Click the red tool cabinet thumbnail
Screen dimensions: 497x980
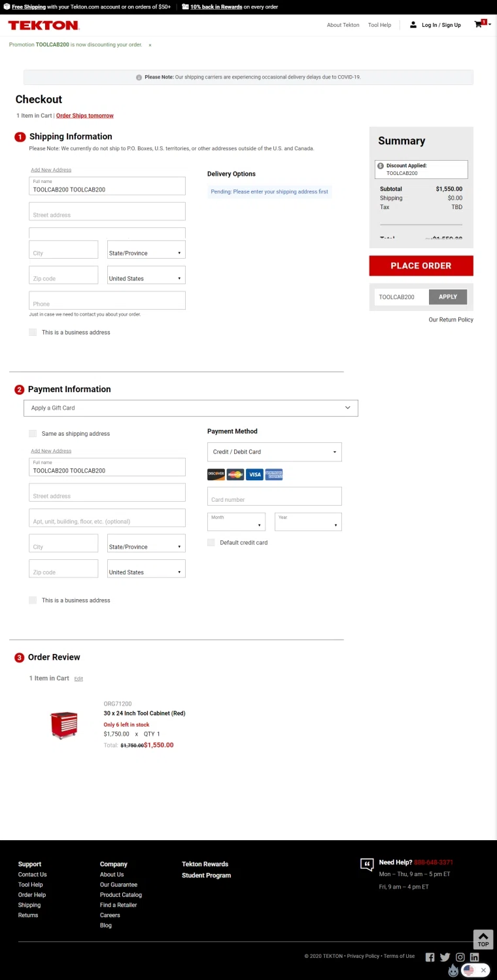(63, 725)
